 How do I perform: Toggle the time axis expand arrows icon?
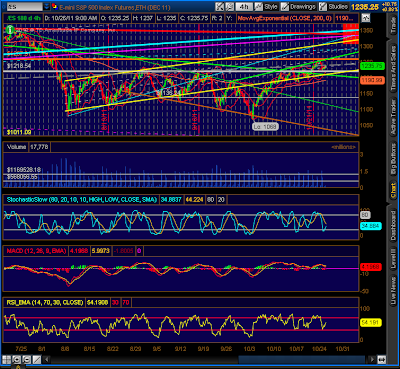382,360
